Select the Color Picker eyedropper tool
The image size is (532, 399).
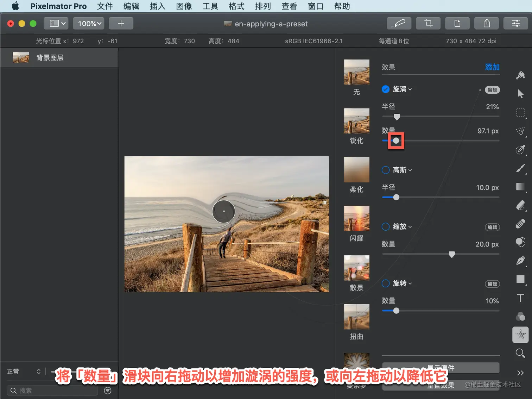[520, 150]
